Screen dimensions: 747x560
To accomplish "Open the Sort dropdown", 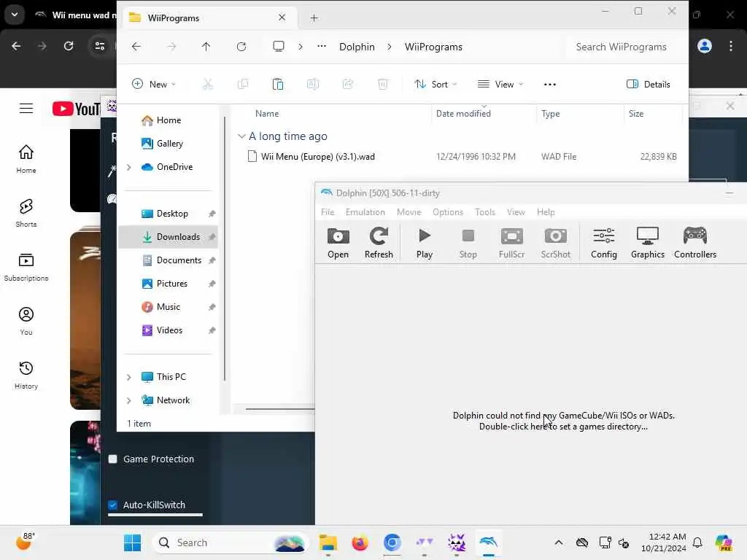I will pos(436,85).
